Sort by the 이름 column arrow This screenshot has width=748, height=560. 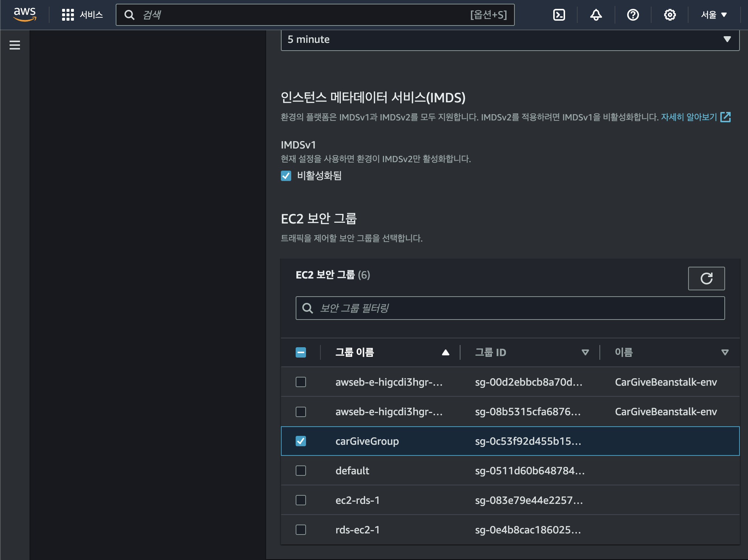click(725, 352)
